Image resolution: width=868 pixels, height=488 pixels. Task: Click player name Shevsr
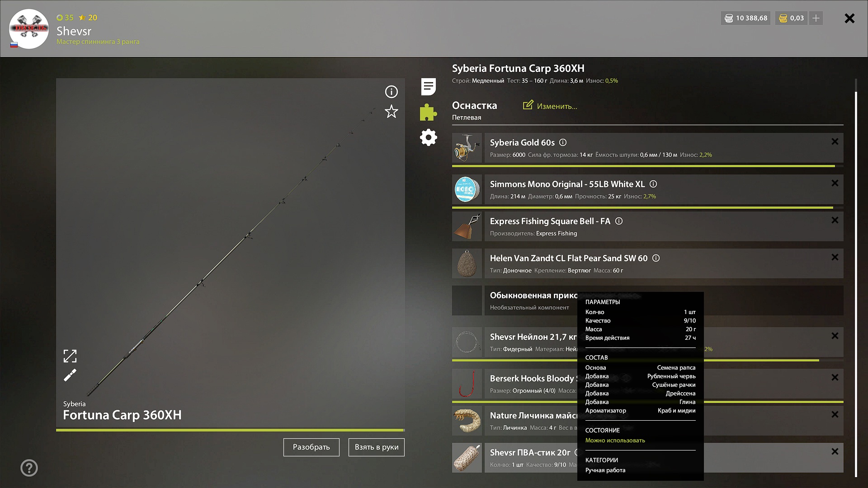point(74,31)
